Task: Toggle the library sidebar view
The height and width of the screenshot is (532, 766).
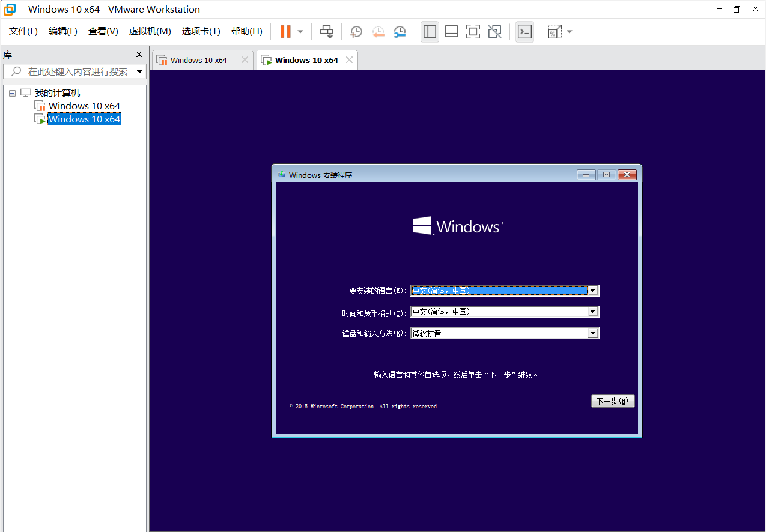Action: 430,32
